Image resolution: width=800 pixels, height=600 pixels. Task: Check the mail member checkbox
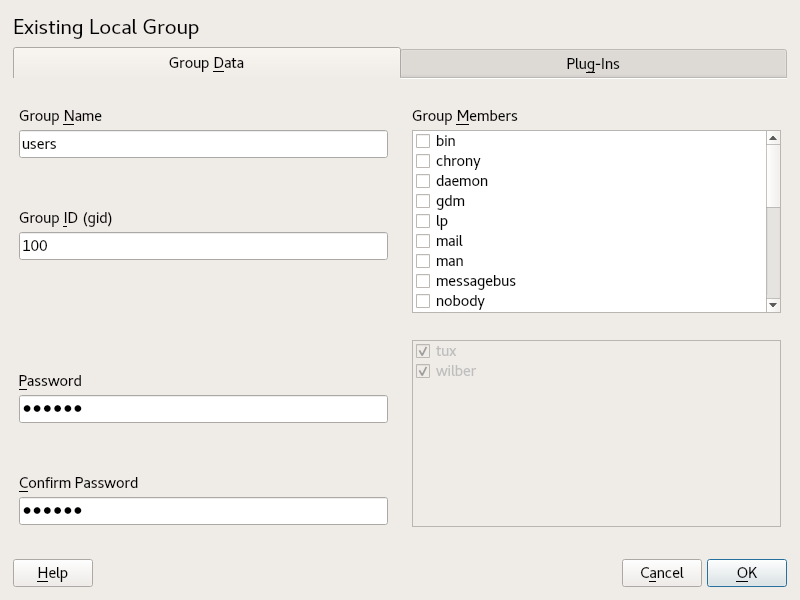423,241
